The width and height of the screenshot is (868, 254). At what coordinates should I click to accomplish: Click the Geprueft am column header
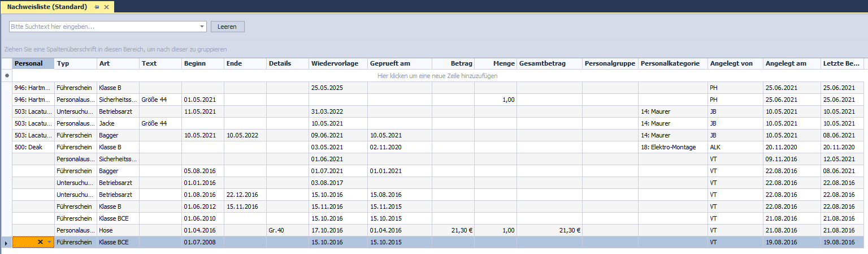click(399, 63)
